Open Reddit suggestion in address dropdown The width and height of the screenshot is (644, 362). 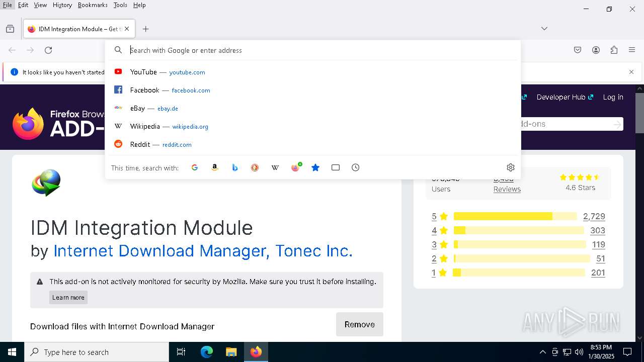click(313, 144)
